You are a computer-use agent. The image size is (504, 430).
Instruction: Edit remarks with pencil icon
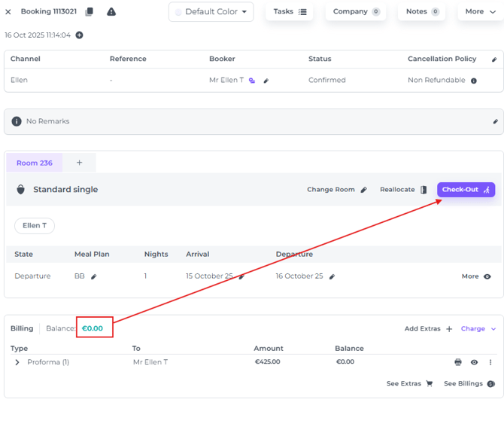495,121
